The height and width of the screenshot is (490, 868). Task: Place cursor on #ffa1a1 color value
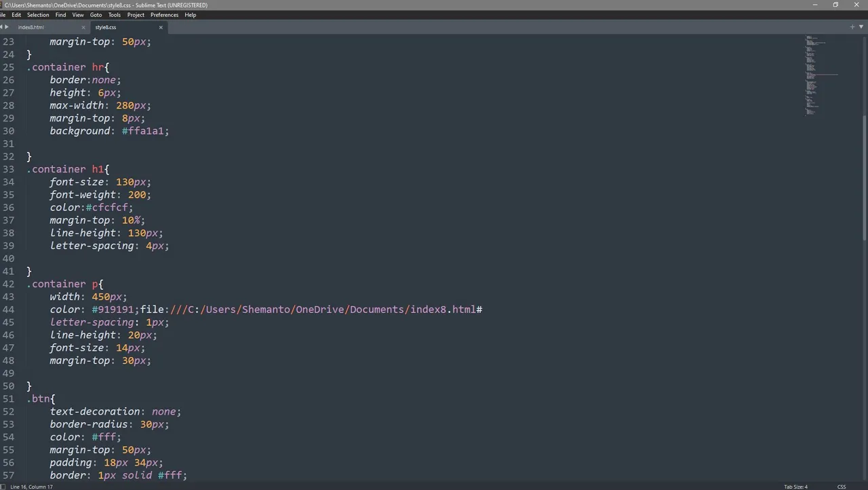point(143,131)
